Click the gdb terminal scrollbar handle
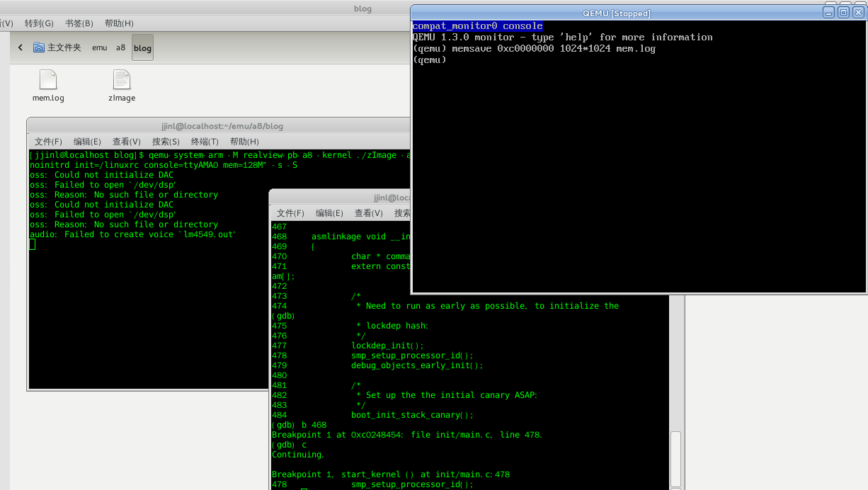Image resolution: width=868 pixels, height=490 pixels. tap(676, 459)
